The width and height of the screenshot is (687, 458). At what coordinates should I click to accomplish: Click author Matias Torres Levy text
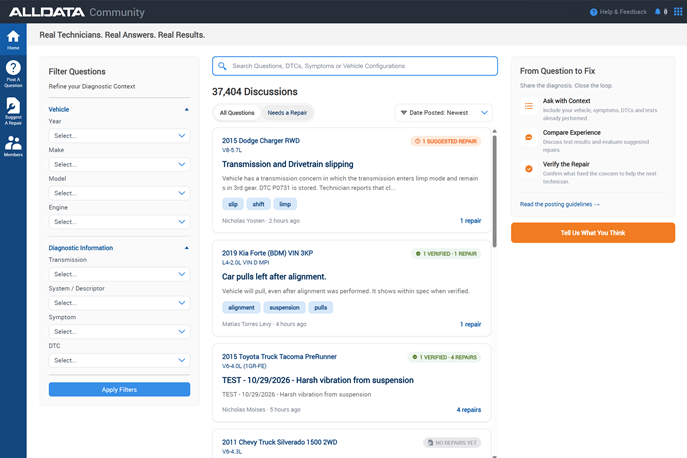pyautogui.click(x=247, y=324)
